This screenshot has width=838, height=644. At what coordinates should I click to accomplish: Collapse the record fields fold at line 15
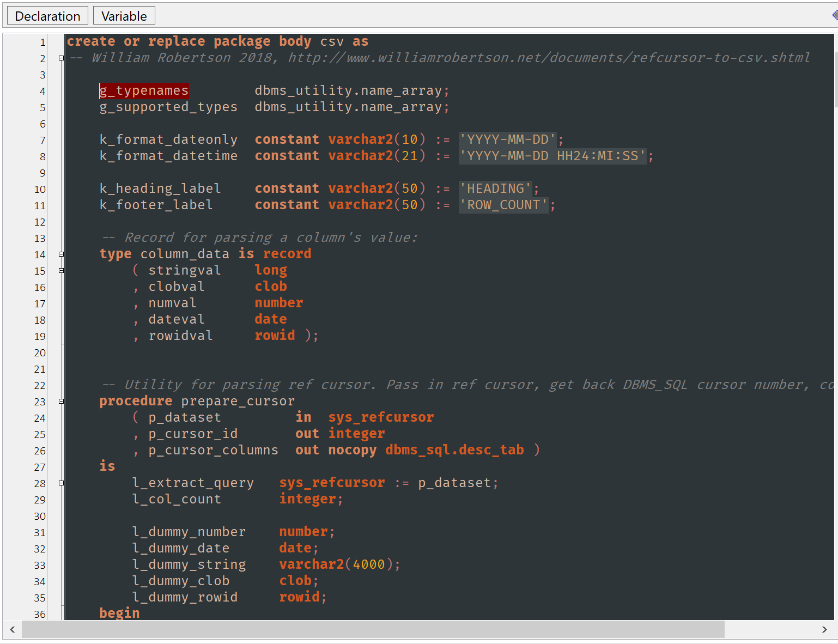pyautogui.click(x=61, y=270)
